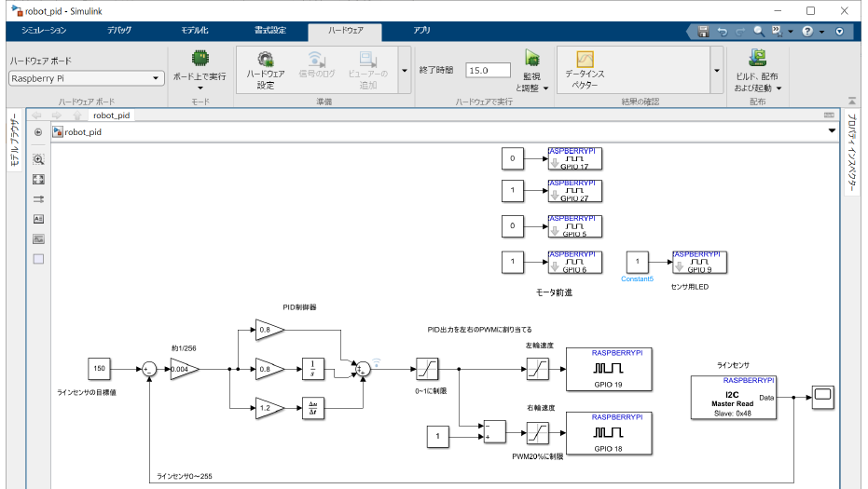Click the zoom-in magnifier in the canvas palette
This screenshot has height=489, width=868.
[x=38, y=159]
